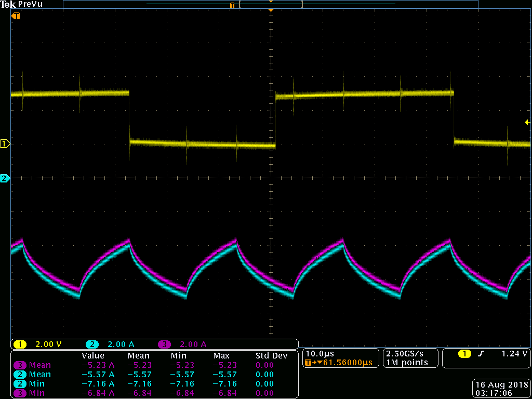The height and width of the screenshot is (399, 532).
Task: Click the Max column header in the measurement table
Action: click(221, 356)
